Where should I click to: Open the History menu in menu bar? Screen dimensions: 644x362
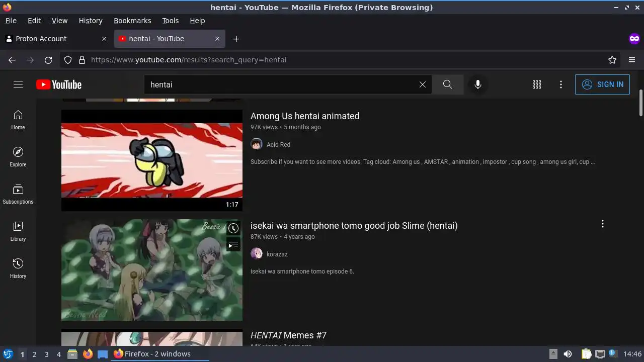click(x=91, y=21)
